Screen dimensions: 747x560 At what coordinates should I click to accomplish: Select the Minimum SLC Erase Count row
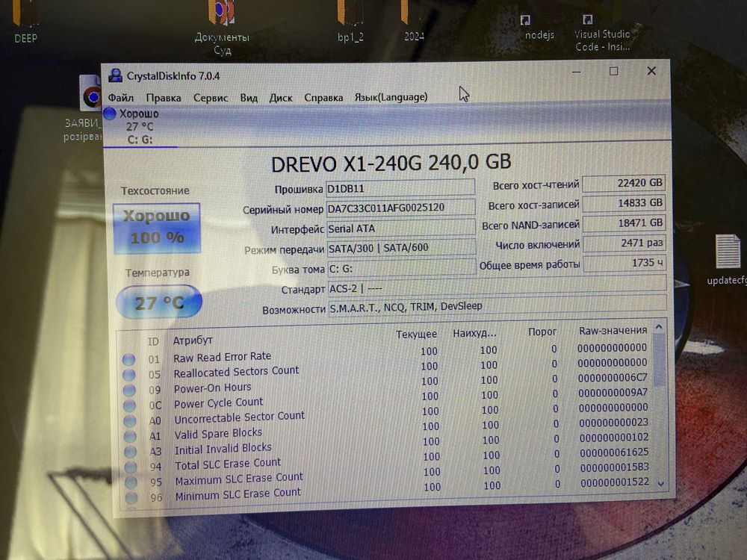tap(388, 490)
